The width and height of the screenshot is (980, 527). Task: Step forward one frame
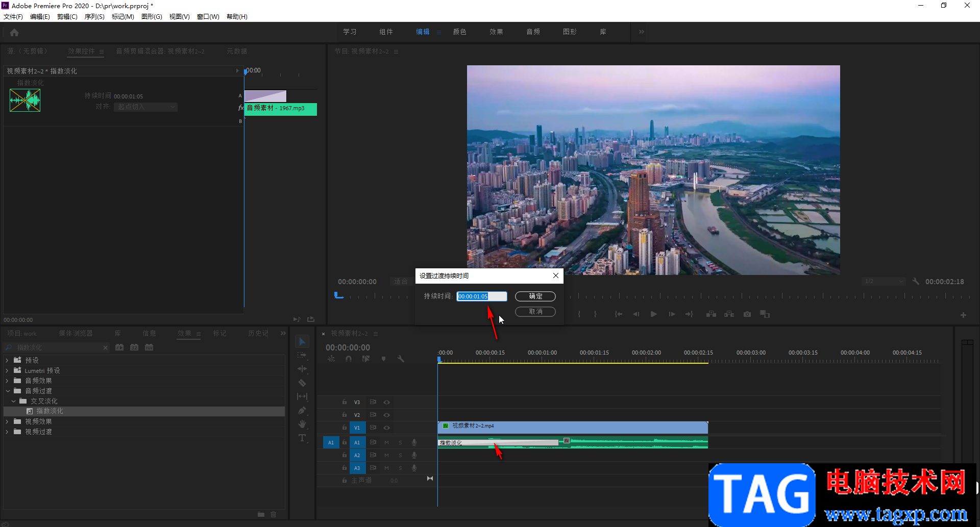(x=672, y=314)
